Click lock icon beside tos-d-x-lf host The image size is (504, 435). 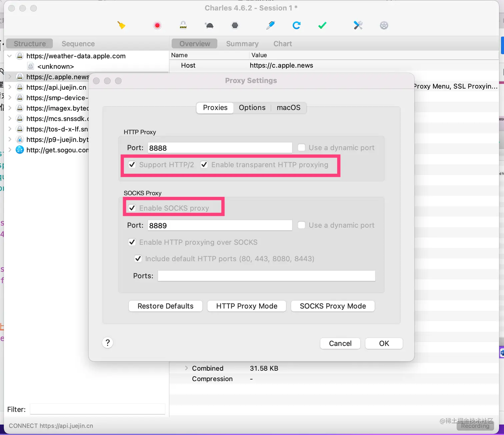pos(20,129)
